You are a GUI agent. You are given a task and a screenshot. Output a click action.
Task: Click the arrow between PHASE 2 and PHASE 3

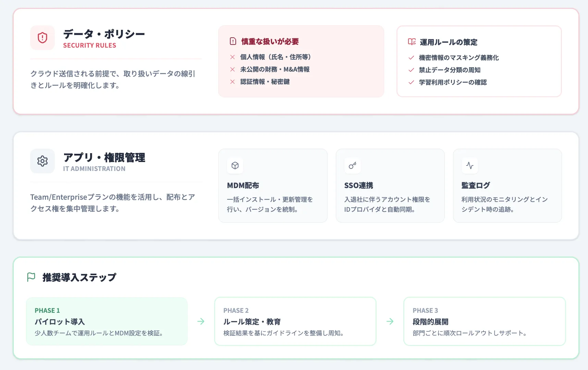point(390,321)
